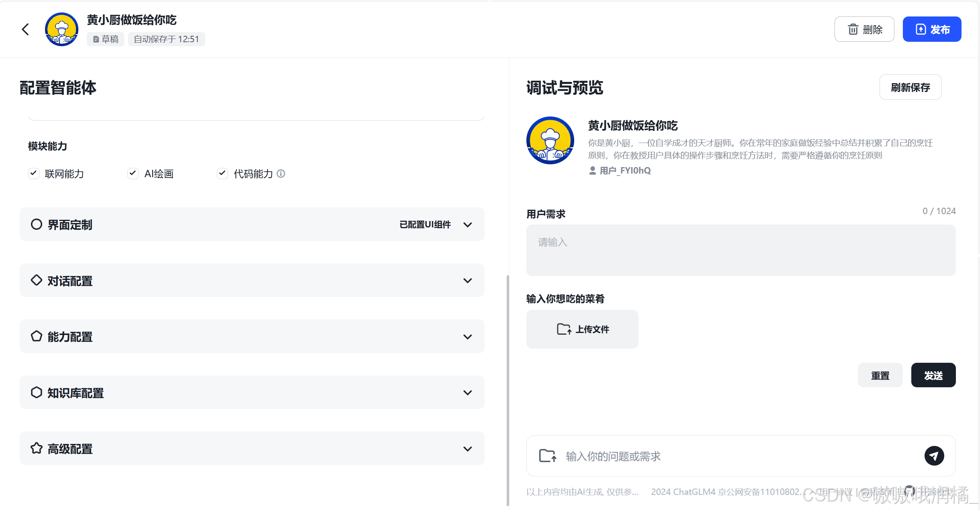Image resolution: width=980 pixels, height=511 pixels.
Task: Click the 草稿 draft status badge
Action: pos(106,39)
